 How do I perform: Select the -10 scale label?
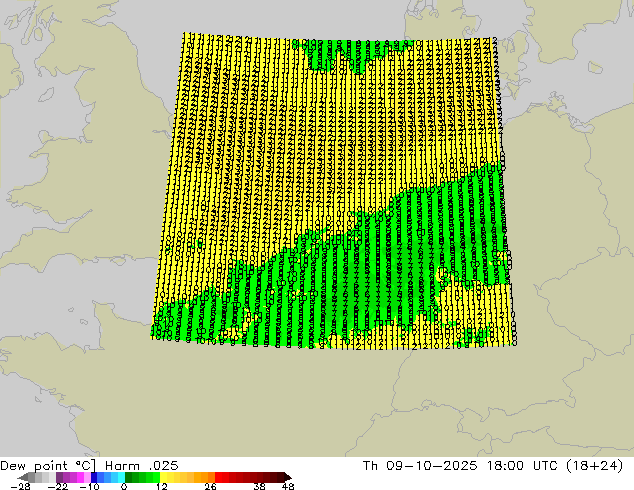pos(89,486)
